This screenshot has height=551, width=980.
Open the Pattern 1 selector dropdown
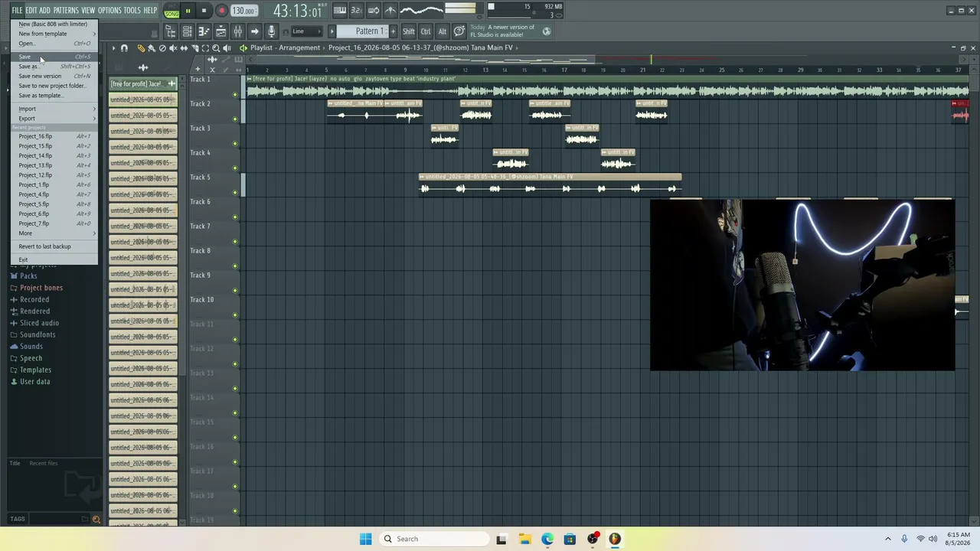click(363, 31)
